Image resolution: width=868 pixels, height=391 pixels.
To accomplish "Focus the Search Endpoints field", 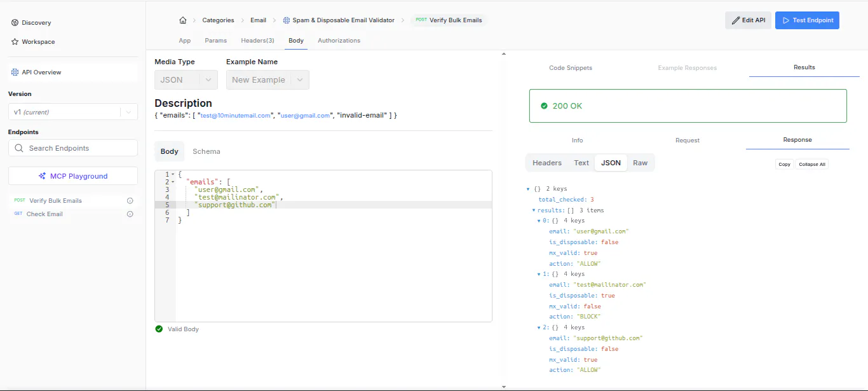I will tap(73, 148).
